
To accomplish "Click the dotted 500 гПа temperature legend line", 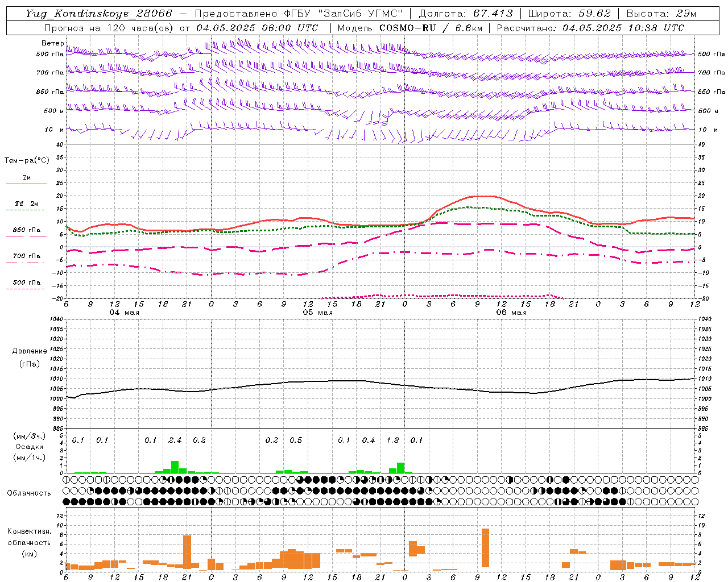I will 26,289.
